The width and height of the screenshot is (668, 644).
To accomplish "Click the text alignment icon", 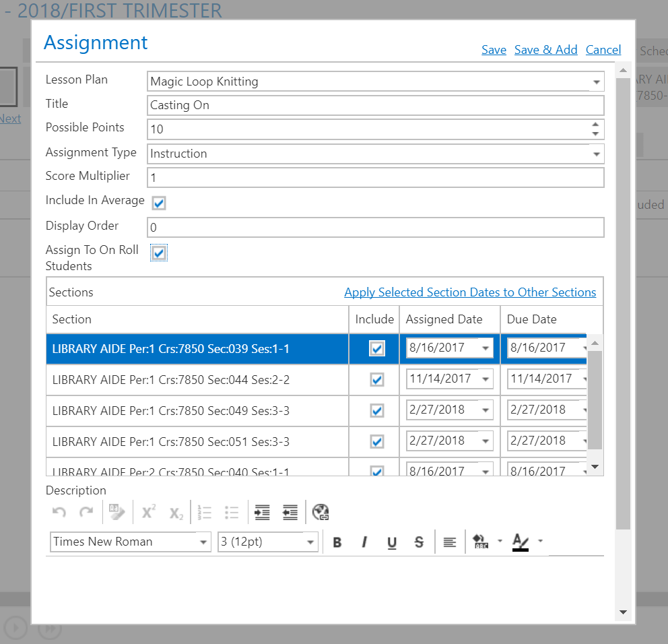I will pos(450,542).
